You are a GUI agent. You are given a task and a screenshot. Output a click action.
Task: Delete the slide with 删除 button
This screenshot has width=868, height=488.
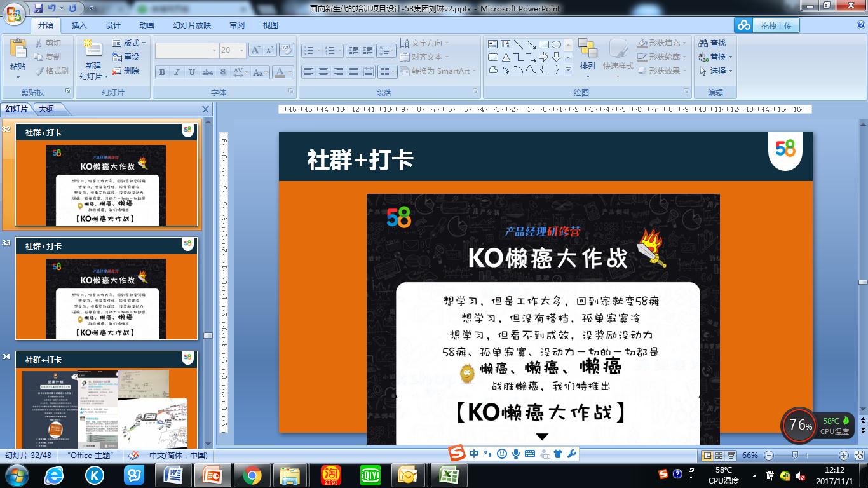click(x=126, y=71)
